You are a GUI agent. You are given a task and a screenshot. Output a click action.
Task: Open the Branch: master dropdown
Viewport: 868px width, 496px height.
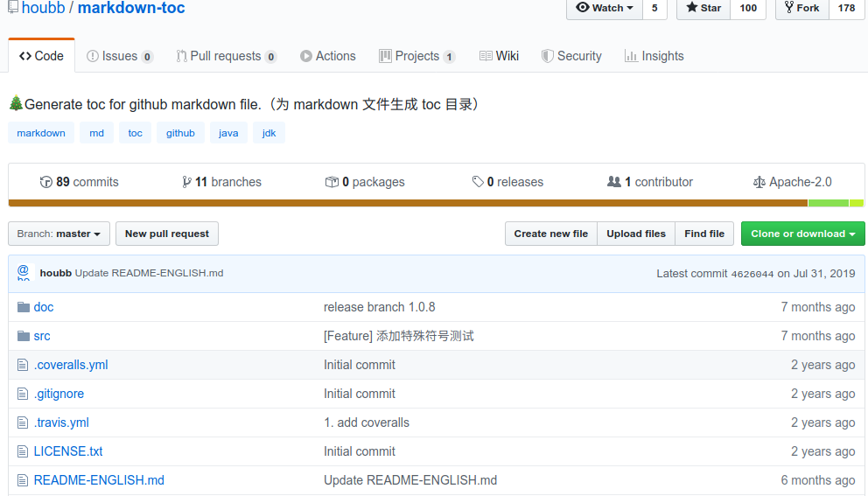pyautogui.click(x=59, y=234)
